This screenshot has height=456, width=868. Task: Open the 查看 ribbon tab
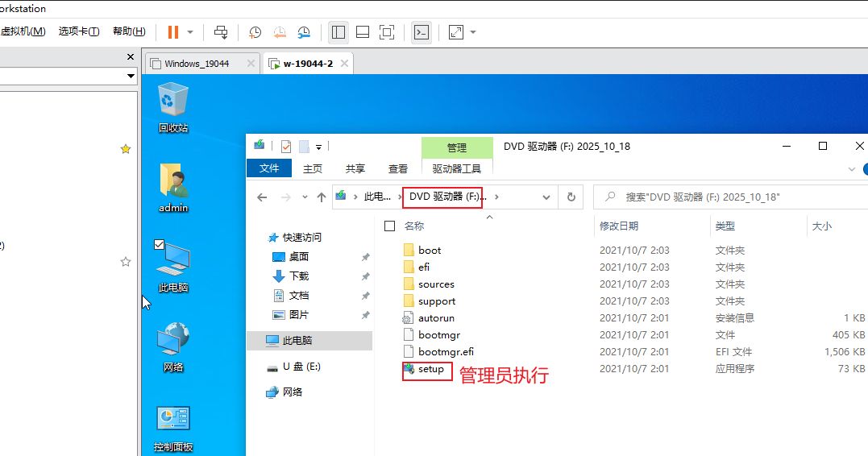point(398,168)
